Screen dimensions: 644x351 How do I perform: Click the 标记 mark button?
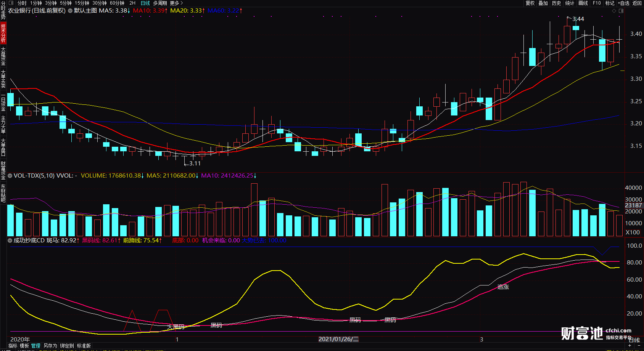click(x=610, y=3)
